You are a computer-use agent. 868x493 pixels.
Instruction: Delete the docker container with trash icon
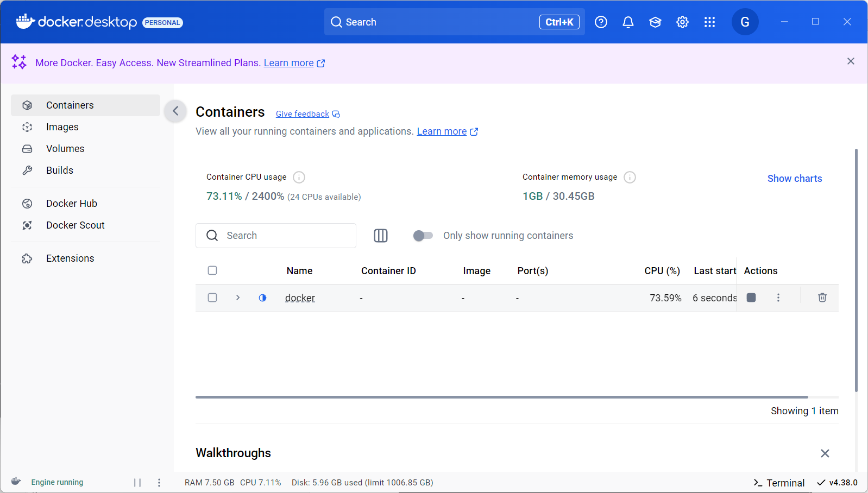pos(822,298)
